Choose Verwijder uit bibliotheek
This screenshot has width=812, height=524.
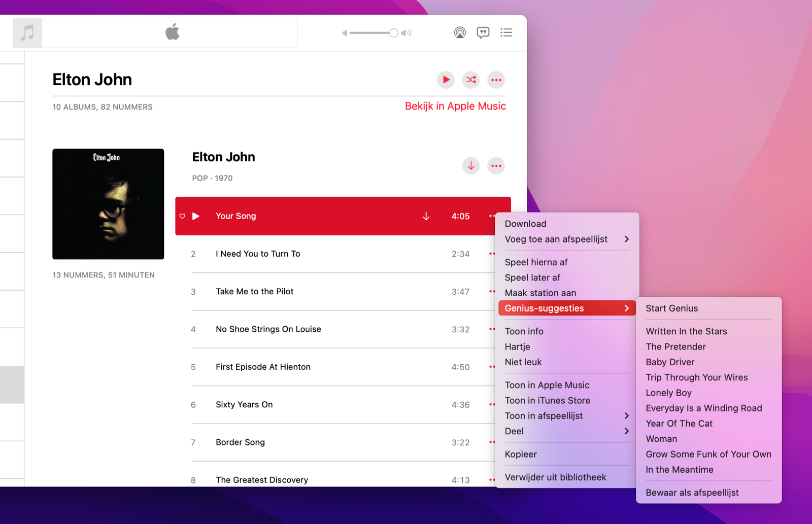[567, 477]
